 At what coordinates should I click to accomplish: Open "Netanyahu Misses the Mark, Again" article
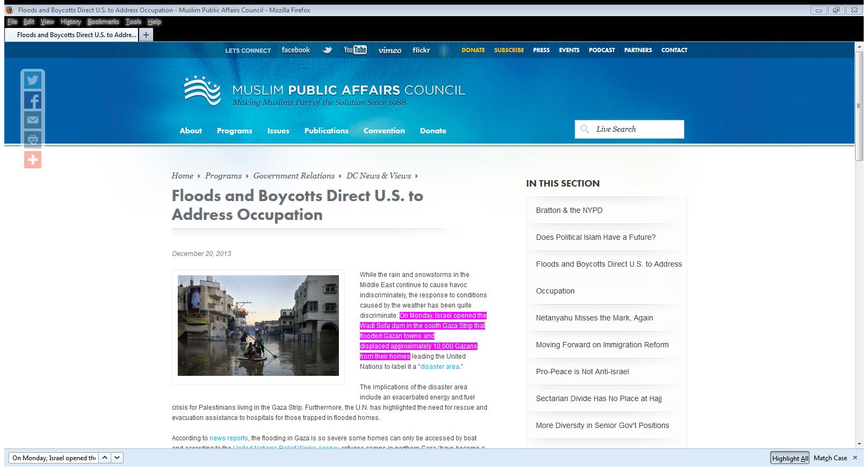(594, 318)
